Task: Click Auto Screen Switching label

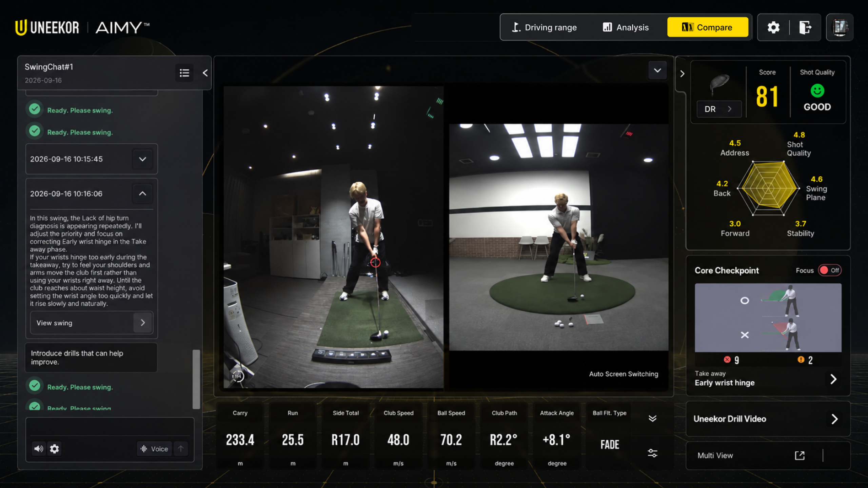Action: coord(624,374)
